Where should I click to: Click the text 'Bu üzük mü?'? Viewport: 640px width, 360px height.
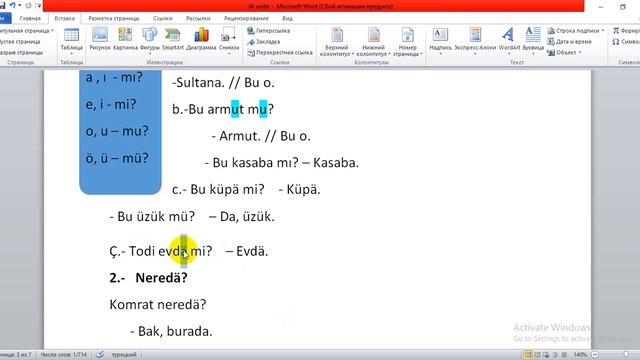(156, 216)
